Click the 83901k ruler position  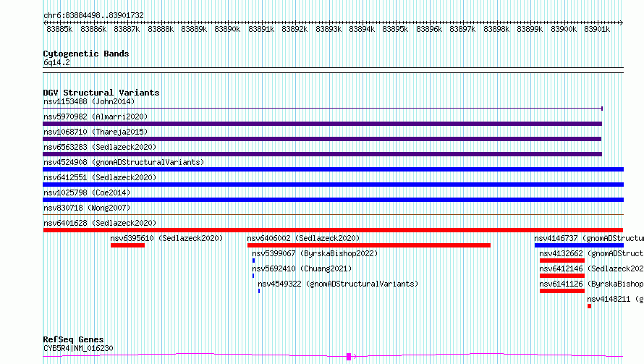point(597,29)
